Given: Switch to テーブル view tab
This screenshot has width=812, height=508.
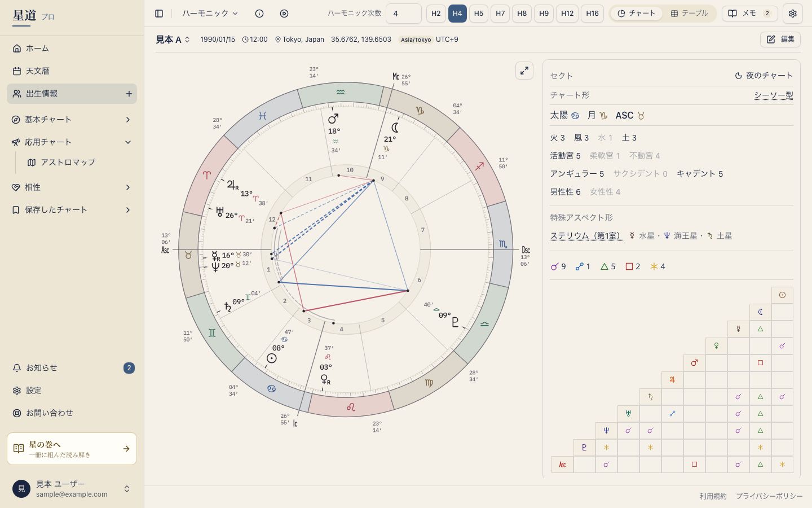Looking at the screenshot, I should point(689,14).
